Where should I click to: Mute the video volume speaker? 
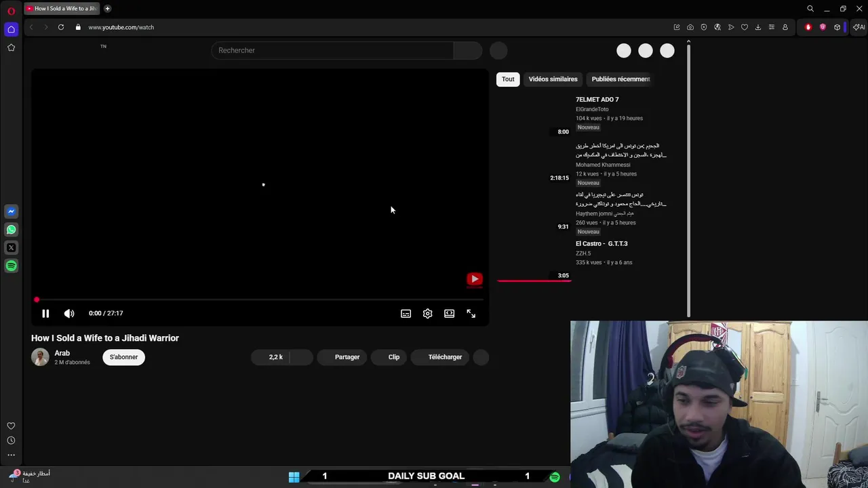point(69,313)
